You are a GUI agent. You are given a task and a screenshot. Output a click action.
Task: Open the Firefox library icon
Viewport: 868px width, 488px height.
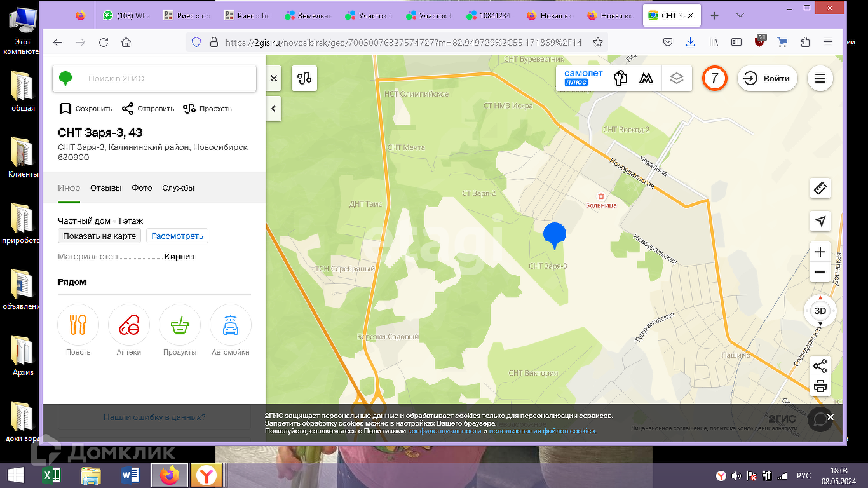(714, 43)
